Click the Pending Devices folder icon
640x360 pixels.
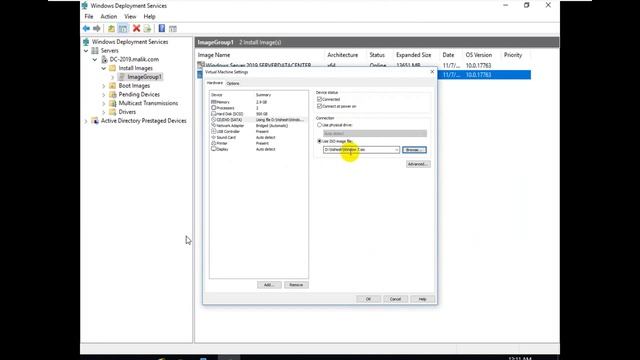(113, 94)
